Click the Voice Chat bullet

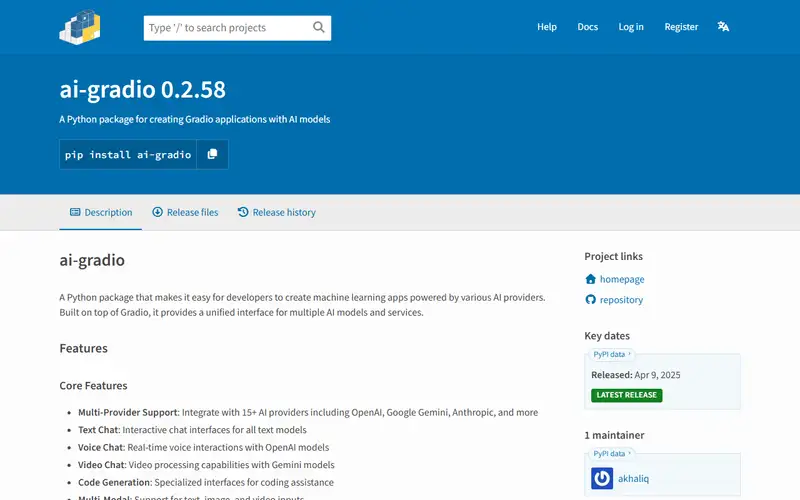click(x=204, y=447)
